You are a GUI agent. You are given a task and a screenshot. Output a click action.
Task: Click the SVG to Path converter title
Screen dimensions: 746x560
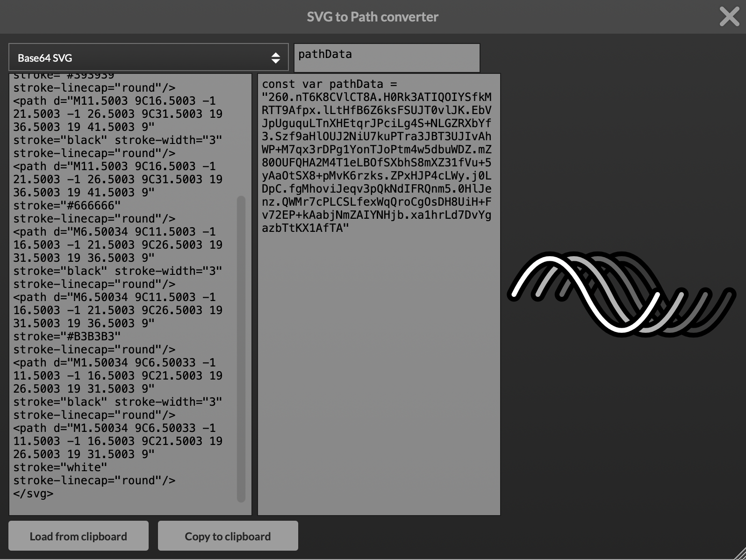[373, 17]
